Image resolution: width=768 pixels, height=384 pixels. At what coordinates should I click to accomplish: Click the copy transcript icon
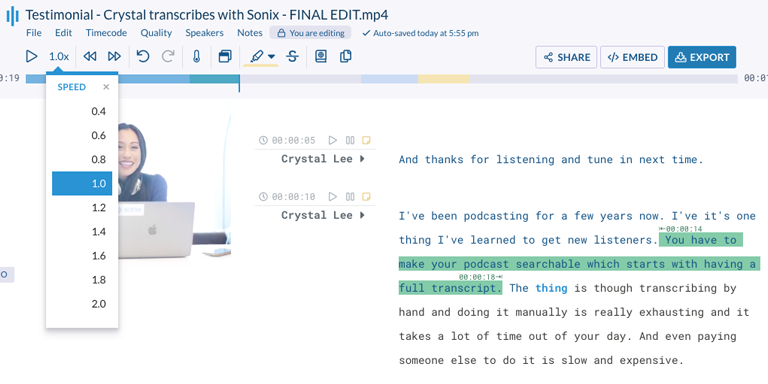[346, 57]
